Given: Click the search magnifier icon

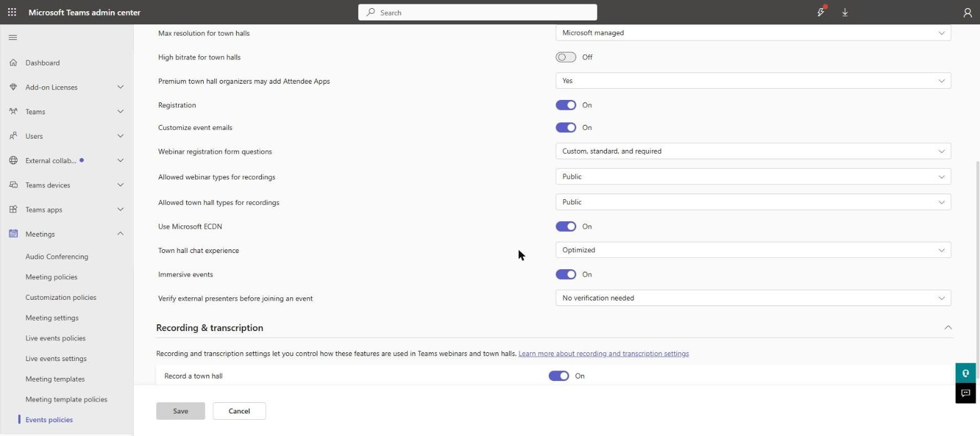Looking at the screenshot, I should (371, 12).
